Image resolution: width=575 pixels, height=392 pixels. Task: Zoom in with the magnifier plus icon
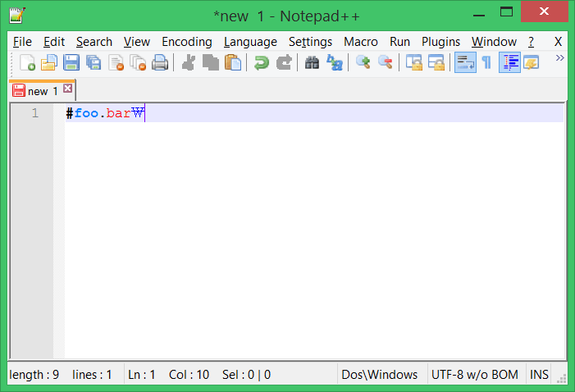(x=362, y=62)
